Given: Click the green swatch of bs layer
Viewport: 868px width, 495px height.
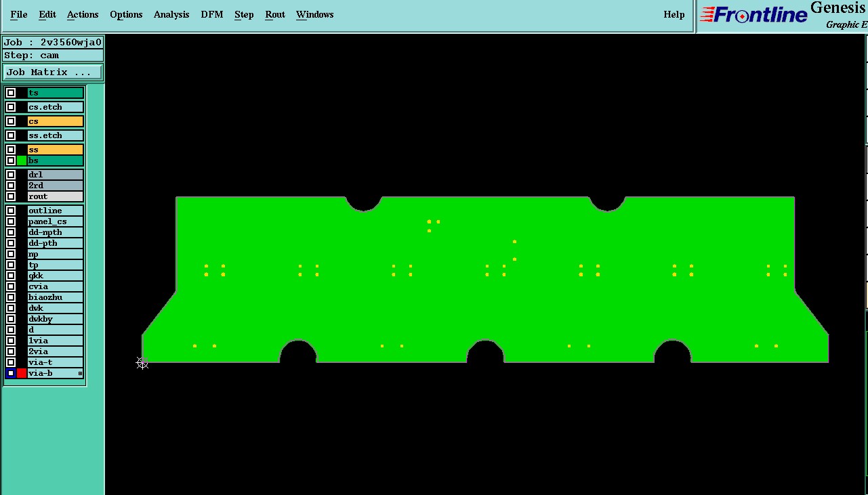Looking at the screenshot, I should click(x=22, y=160).
